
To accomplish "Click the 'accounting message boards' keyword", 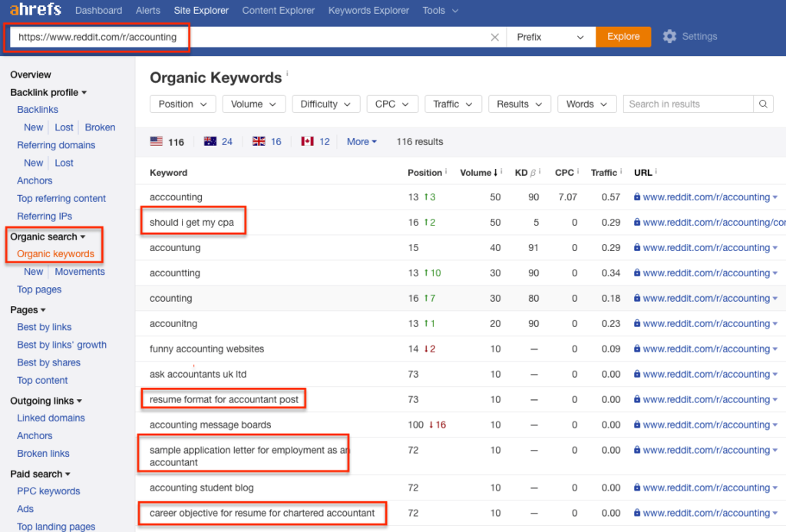I will [x=210, y=425].
